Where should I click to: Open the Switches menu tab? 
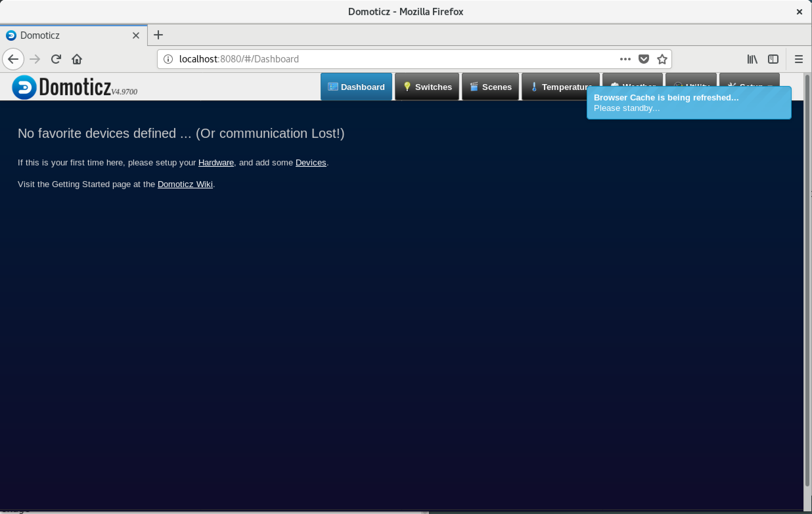pyautogui.click(x=427, y=87)
